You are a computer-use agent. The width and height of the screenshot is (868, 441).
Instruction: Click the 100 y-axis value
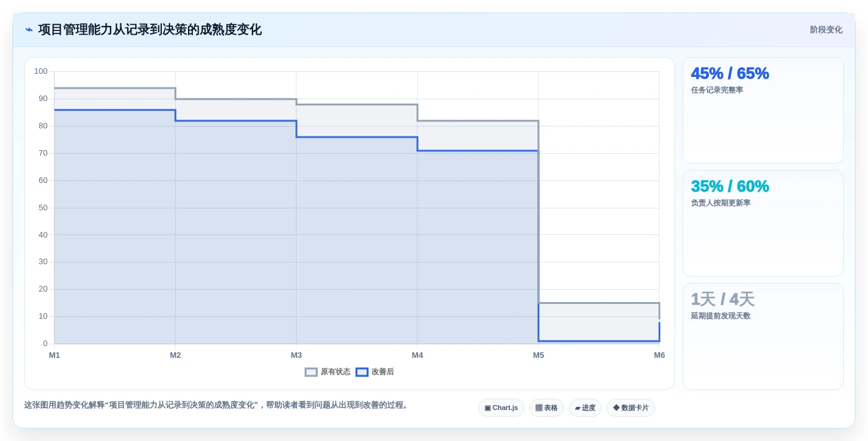(41, 71)
